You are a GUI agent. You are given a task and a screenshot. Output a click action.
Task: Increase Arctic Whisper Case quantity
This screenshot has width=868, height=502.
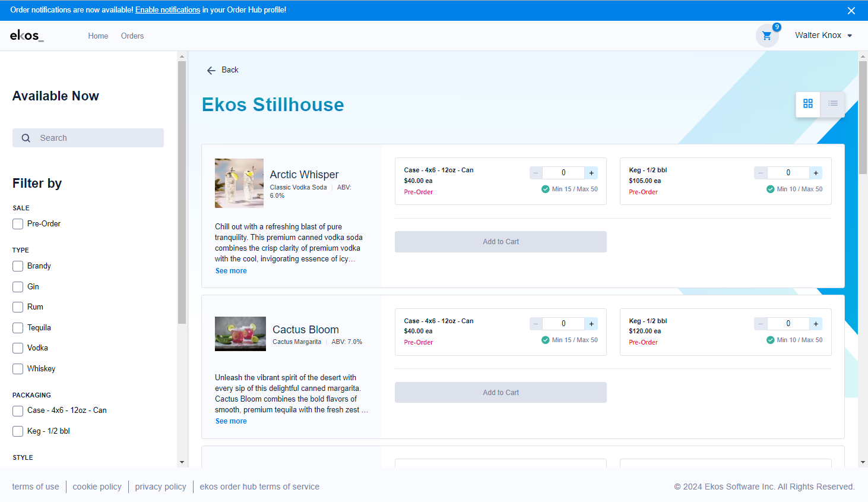click(591, 173)
